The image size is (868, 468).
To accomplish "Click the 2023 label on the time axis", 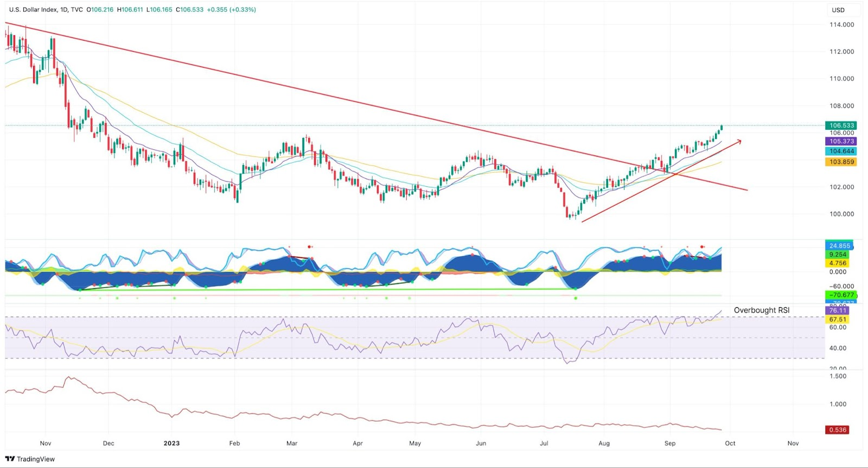I will (x=171, y=443).
